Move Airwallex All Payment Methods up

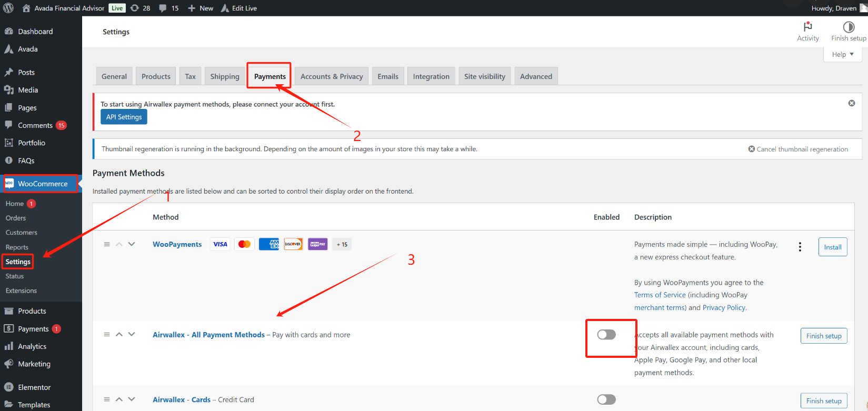[x=119, y=335]
